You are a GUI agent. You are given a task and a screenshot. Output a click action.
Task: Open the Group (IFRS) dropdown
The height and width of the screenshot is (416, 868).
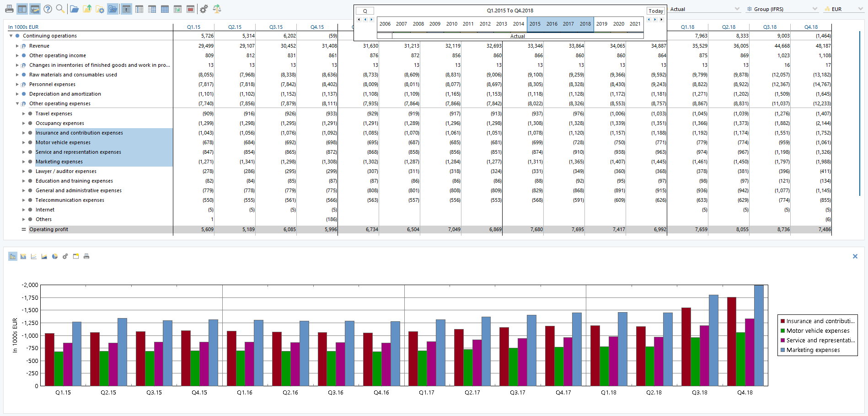click(x=782, y=9)
